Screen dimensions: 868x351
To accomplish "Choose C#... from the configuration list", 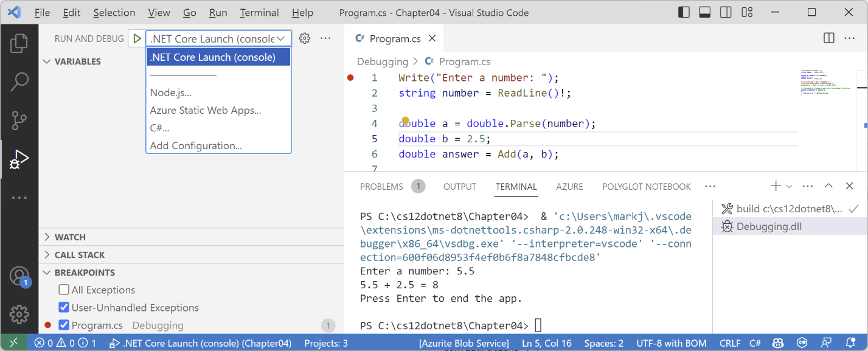I will [x=218, y=128].
